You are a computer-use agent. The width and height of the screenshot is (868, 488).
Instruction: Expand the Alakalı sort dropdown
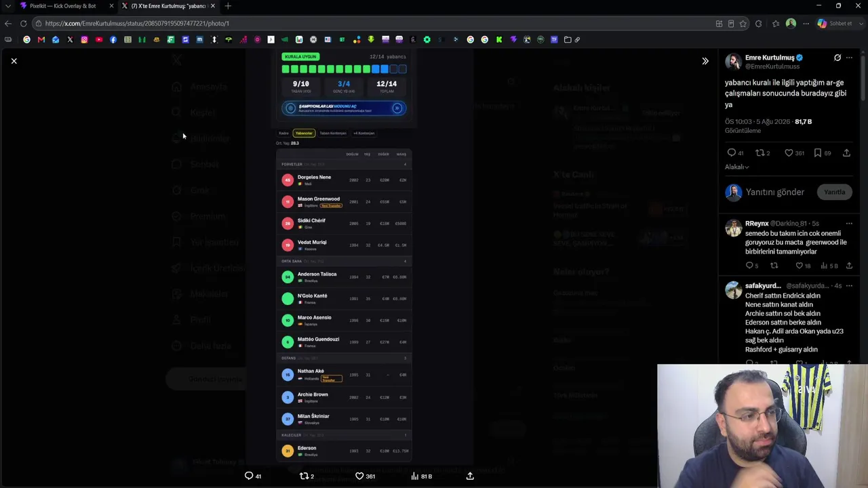(x=737, y=167)
